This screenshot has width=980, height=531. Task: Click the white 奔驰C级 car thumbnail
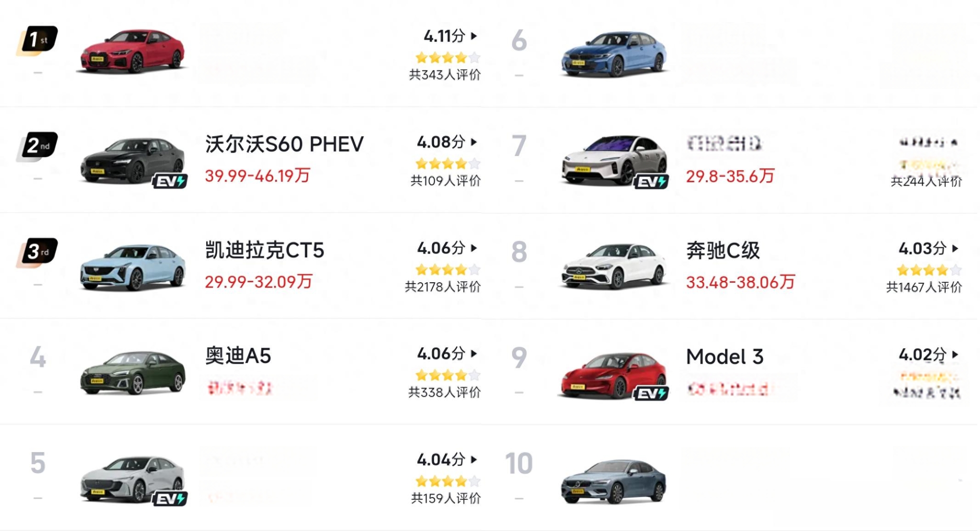coord(614,266)
